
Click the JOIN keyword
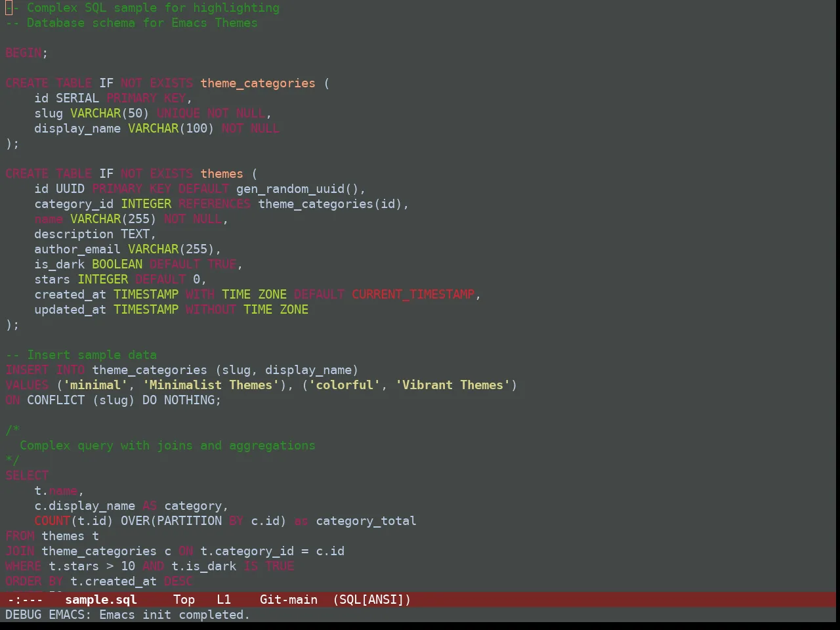pos(20,551)
